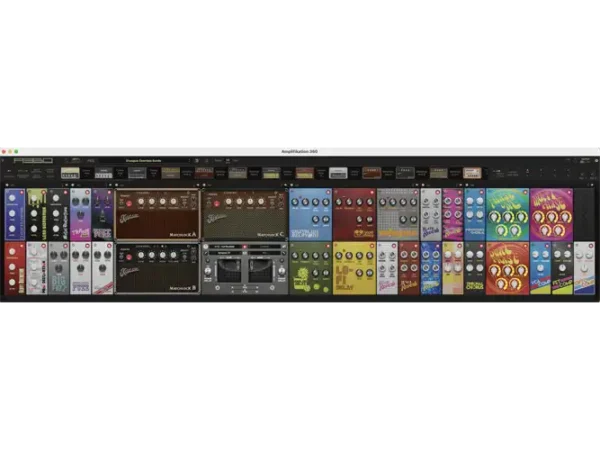Adjust the left silver knob in the cabinet panel
Screen dimensions: 600x450
[208, 271]
